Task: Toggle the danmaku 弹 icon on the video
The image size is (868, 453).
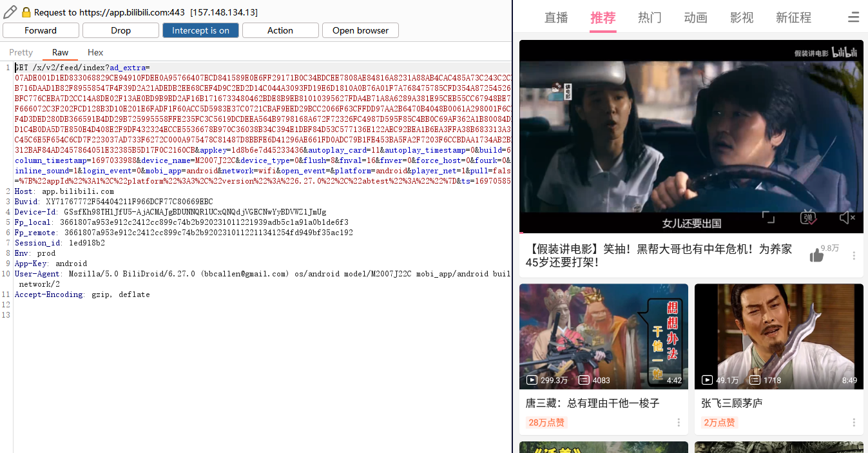Action: coord(808,217)
